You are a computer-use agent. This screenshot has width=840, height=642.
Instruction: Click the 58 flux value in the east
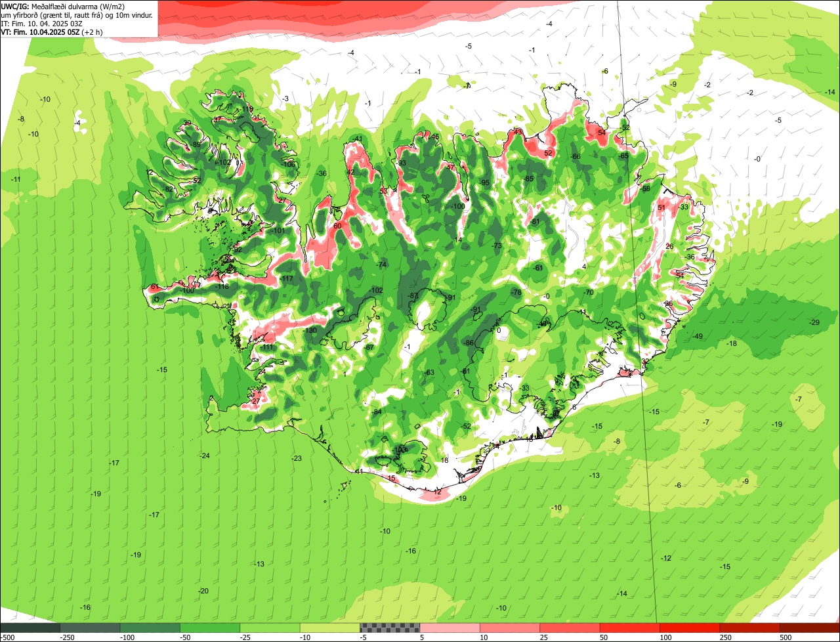(x=646, y=188)
